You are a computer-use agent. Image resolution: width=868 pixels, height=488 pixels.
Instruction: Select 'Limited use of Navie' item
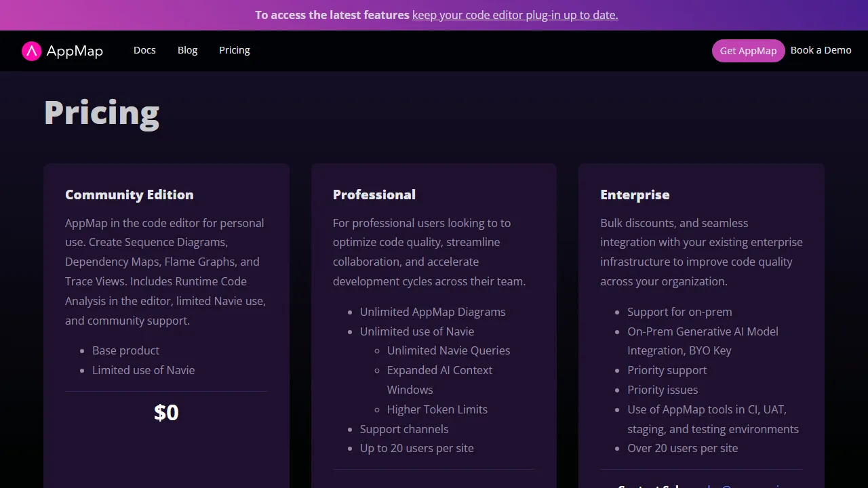click(144, 370)
